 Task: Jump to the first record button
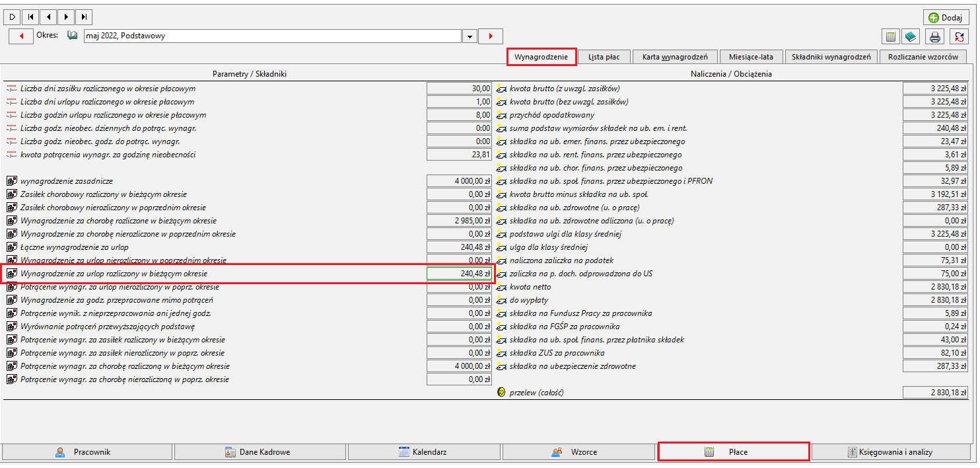30,17
